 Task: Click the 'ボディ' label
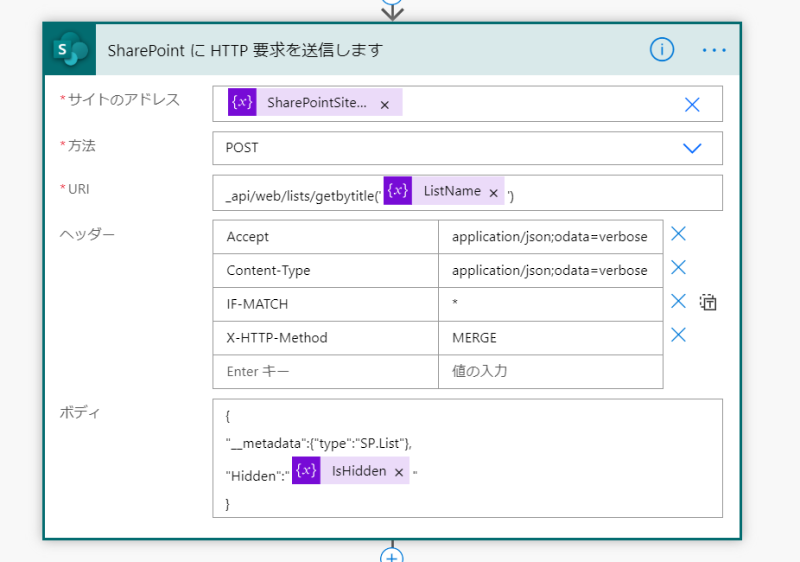pos(80,412)
